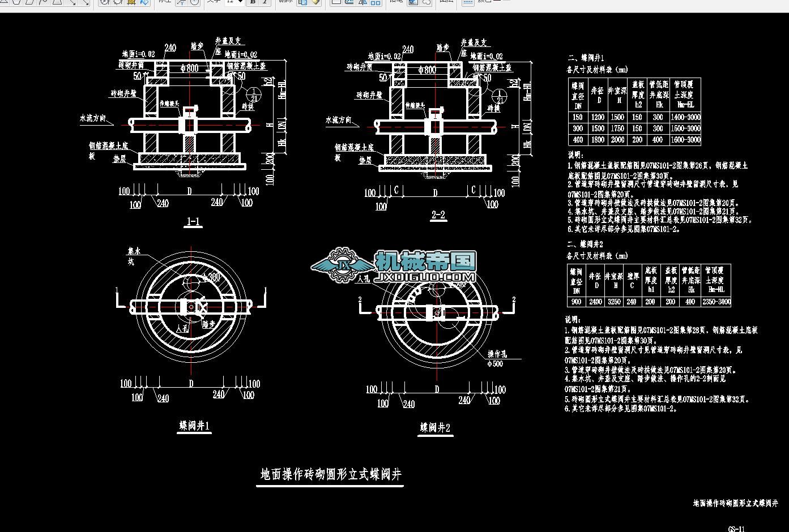Image resolution: width=789 pixels, height=532 pixels.
Task: Click the section label 1-1
Action: (194, 222)
